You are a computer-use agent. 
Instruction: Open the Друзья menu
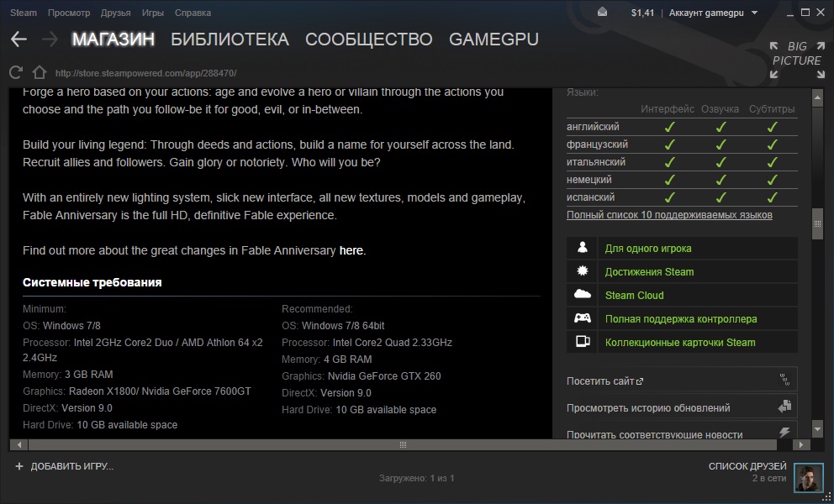point(115,13)
